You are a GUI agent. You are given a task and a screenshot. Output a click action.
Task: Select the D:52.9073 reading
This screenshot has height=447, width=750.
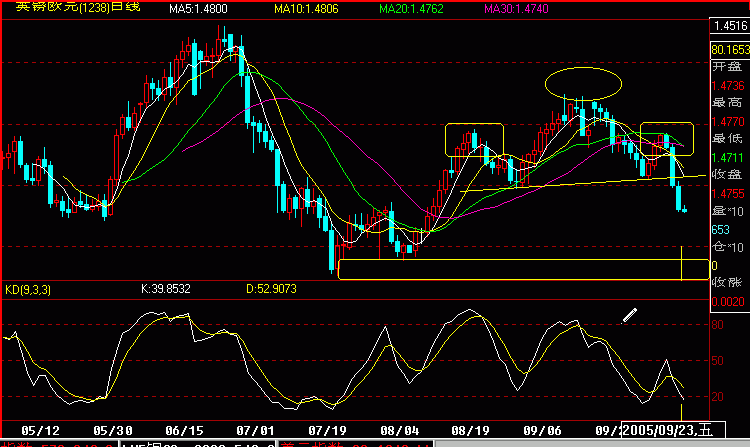pyautogui.click(x=271, y=289)
